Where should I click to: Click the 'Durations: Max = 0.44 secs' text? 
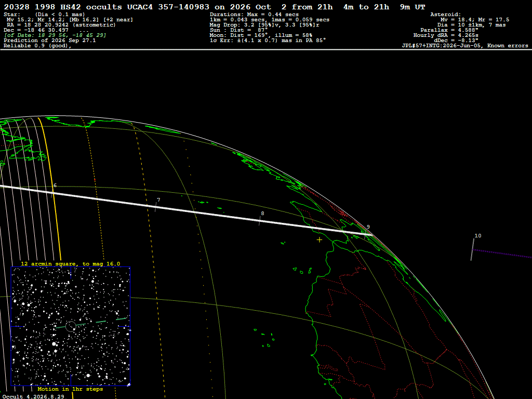click(254, 15)
